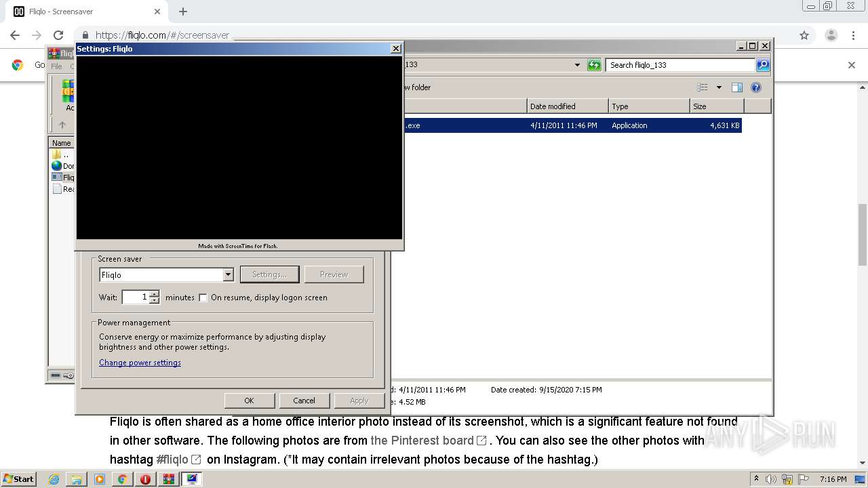Click the display settings taskbar button
This screenshot has width=868, height=488.
192,479
